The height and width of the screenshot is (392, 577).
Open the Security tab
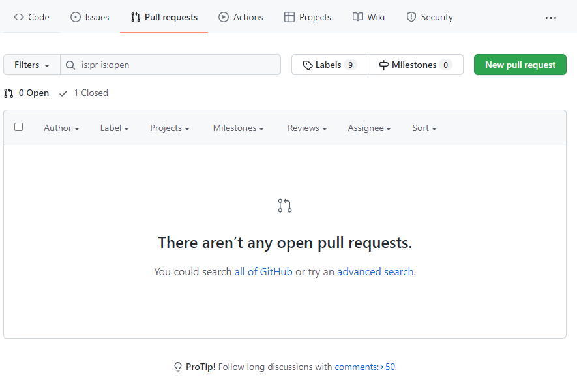(x=429, y=17)
